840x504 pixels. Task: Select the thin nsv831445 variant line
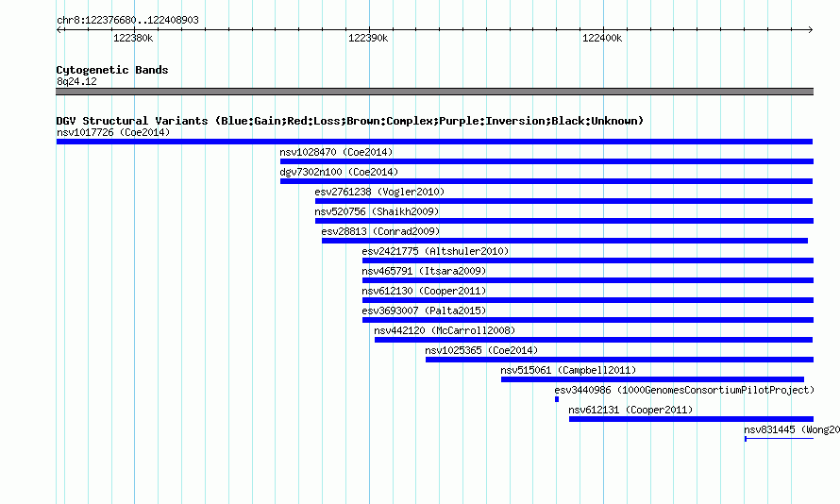click(779, 439)
